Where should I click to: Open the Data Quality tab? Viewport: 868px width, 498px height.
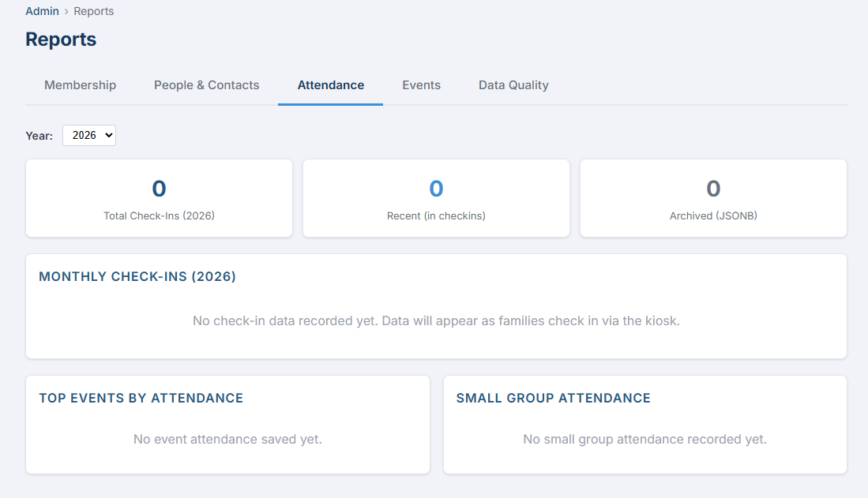click(x=513, y=84)
